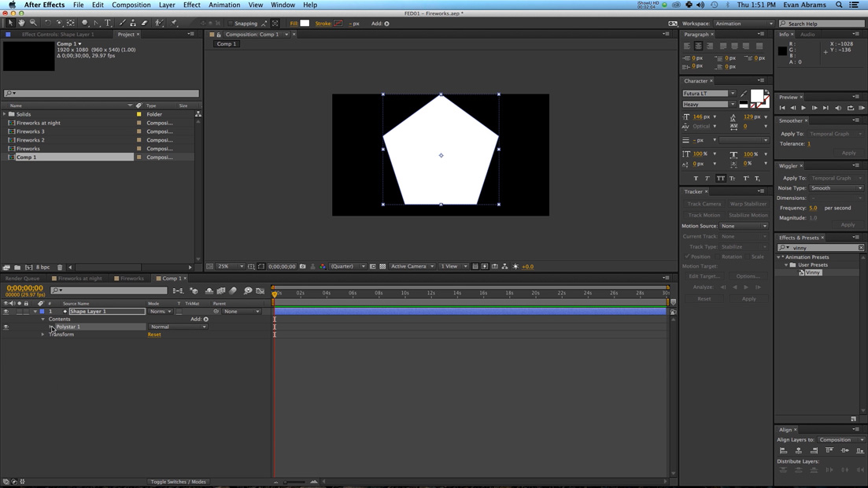The height and width of the screenshot is (488, 868).
Task: Select the Eraser tool
Action: click(145, 24)
